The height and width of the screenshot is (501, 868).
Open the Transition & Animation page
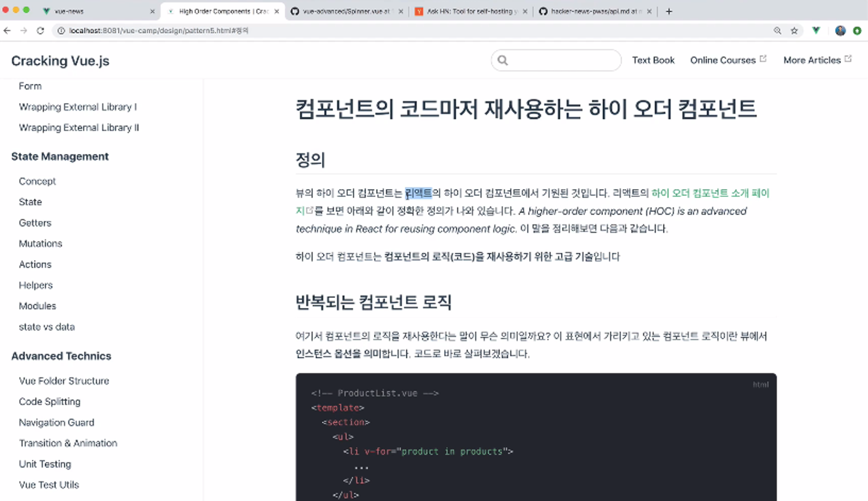tap(68, 443)
